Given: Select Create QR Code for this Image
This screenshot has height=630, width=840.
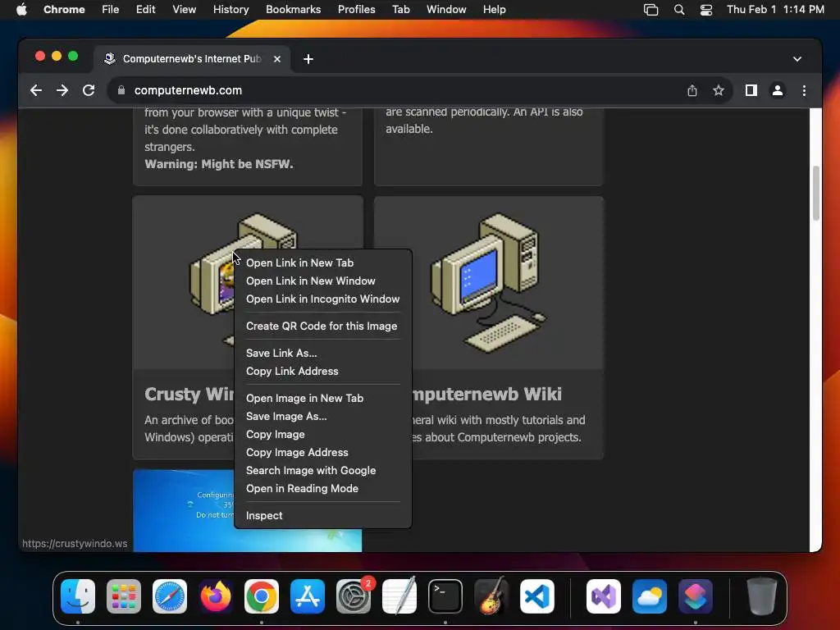Looking at the screenshot, I should [322, 326].
